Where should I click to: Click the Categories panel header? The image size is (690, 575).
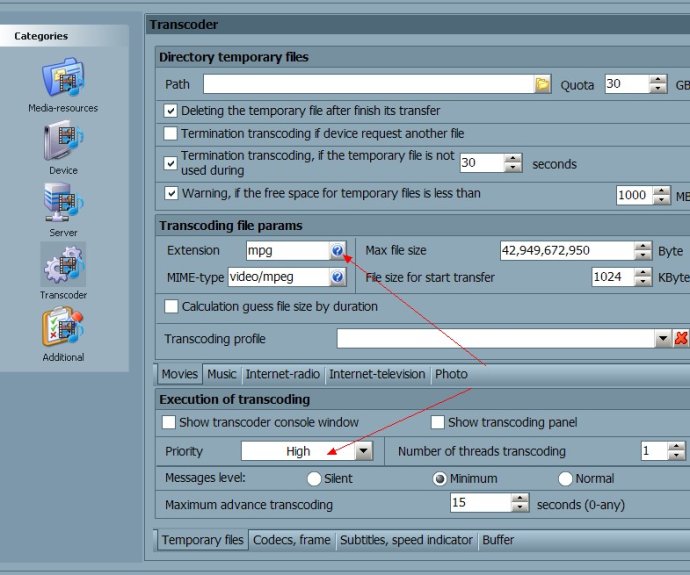pyautogui.click(x=64, y=36)
